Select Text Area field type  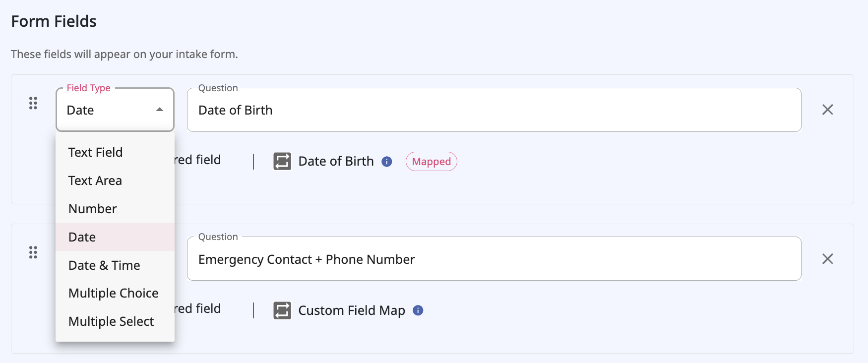pyautogui.click(x=95, y=181)
